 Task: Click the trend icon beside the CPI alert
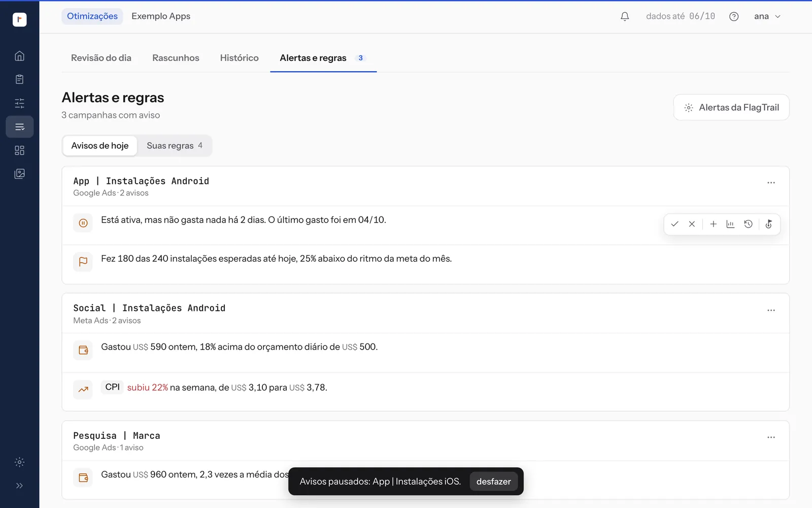pyautogui.click(x=83, y=390)
